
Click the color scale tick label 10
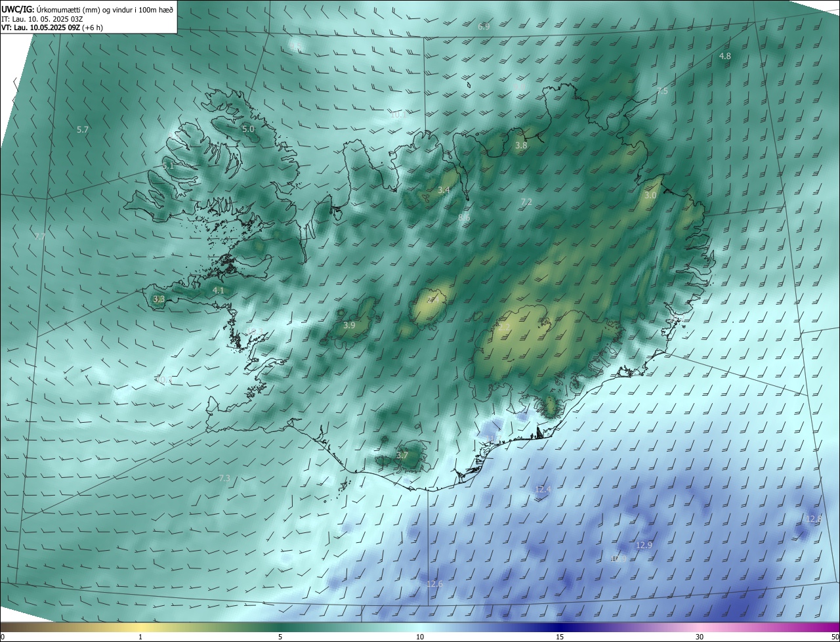click(x=420, y=637)
